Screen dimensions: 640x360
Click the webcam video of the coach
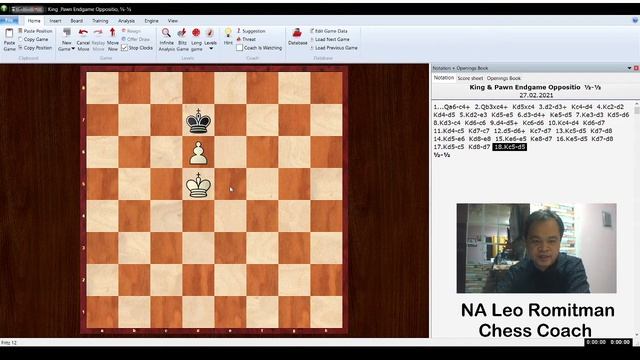tap(536, 248)
